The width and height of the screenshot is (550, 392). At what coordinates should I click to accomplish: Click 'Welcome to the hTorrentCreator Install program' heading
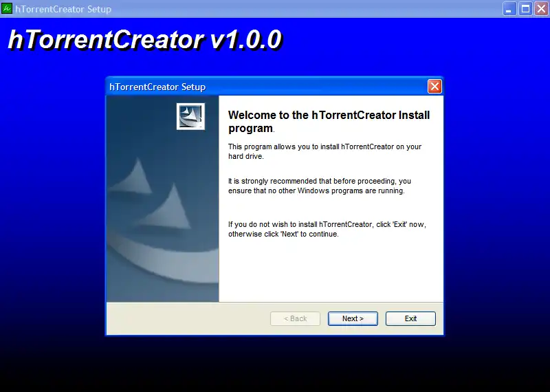(329, 122)
